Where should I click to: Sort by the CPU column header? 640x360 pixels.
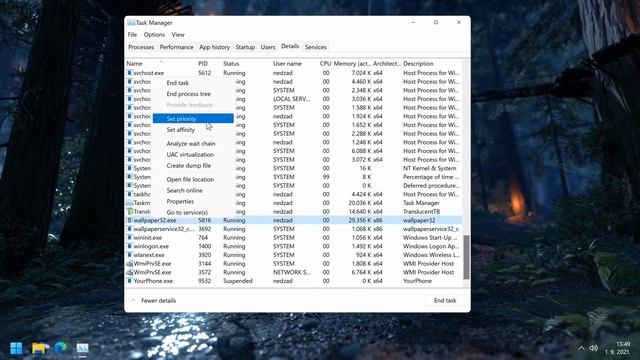[x=325, y=64]
